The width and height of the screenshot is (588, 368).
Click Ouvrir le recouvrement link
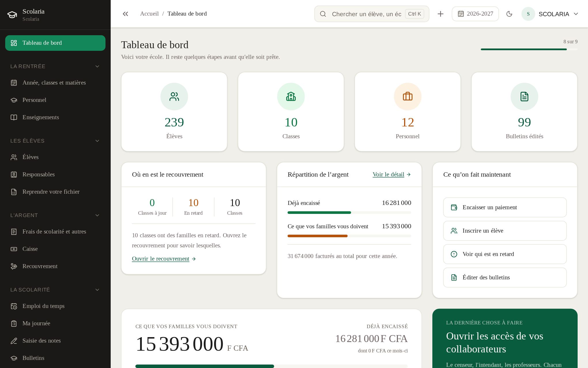click(x=164, y=259)
